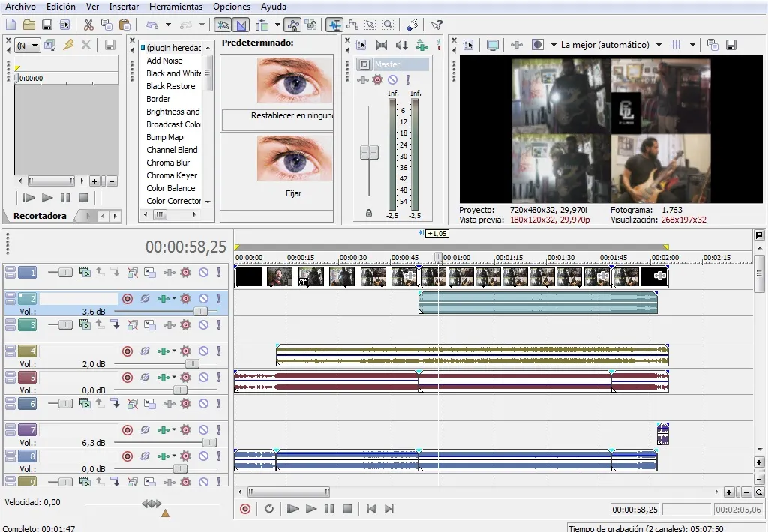
Task: Expand the undo history dropdown arrow
Action: click(168, 25)
